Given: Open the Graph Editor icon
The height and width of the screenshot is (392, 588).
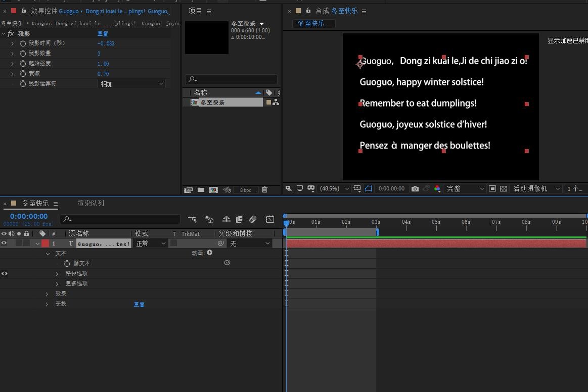Looking at the screenshot, I should tap(270, 219).
